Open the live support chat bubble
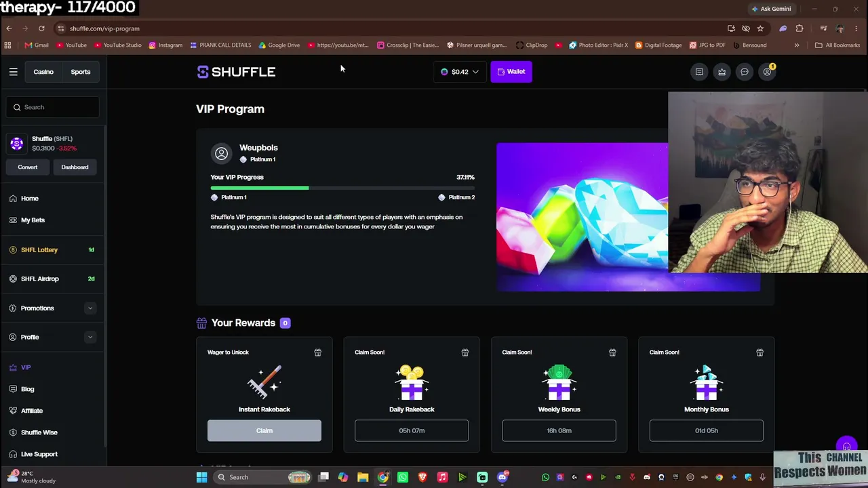 (x=846, y=447)
